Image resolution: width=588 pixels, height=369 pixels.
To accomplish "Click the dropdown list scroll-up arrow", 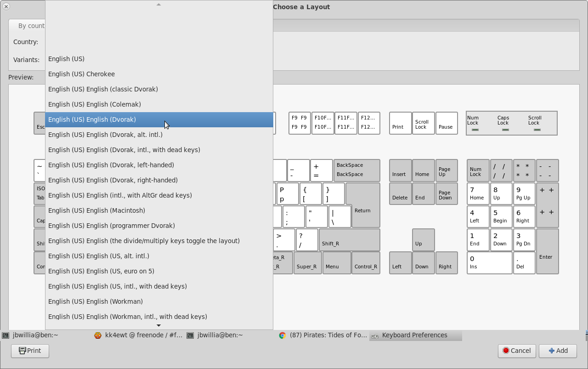I will tap(158, 4).
